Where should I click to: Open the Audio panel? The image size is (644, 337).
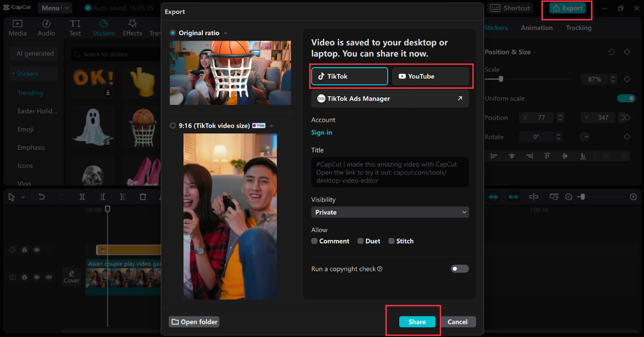click(46, 28)
